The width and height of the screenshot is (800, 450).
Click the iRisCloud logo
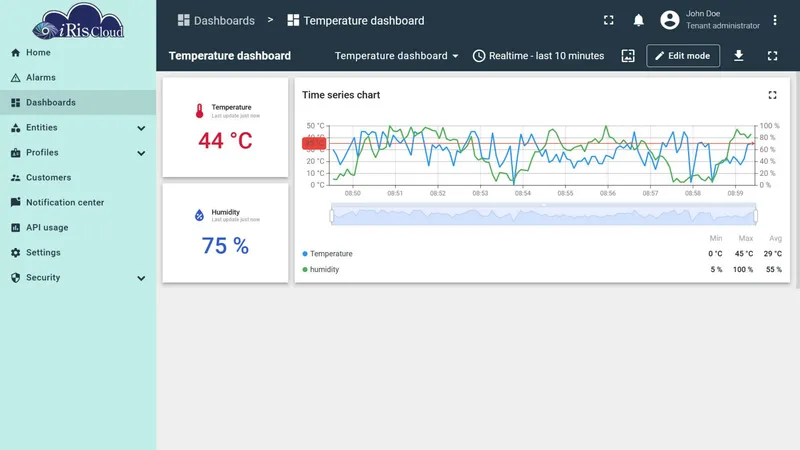tap(78, 21)
